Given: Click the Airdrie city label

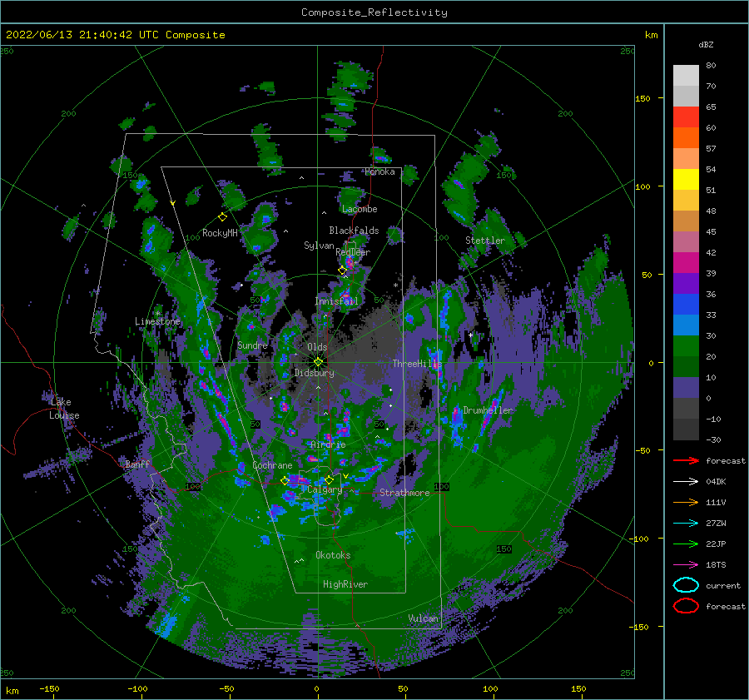Looking at the screenshot, I should (x=328, y=444).
